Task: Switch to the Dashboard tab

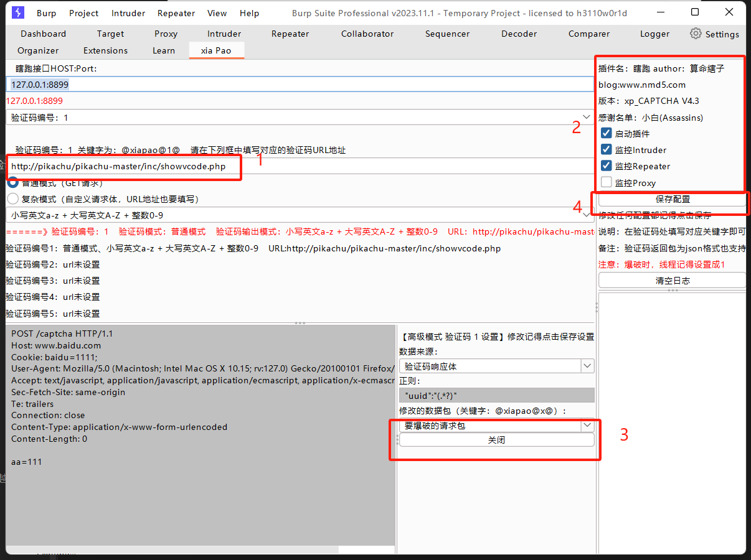Action: [x=43, y=34]
